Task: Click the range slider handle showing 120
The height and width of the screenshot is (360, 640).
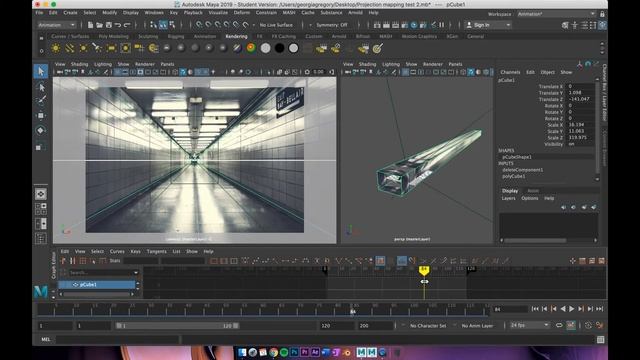Action: coord(236,326)
